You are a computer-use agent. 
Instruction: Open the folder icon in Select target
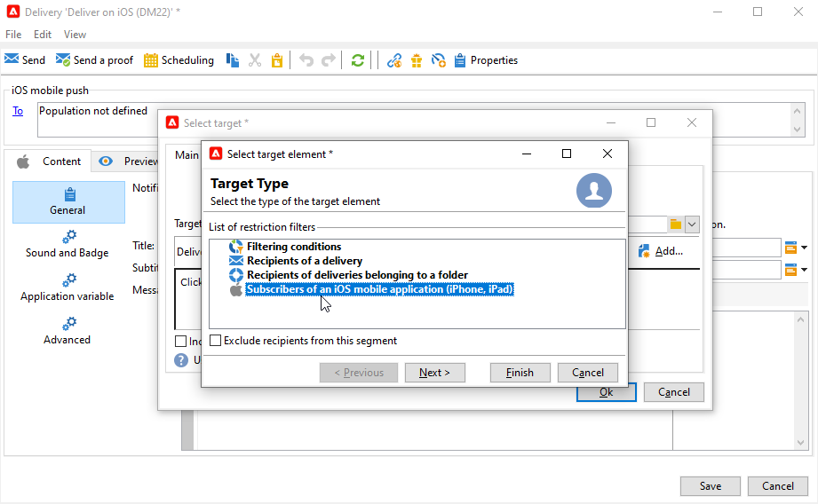(x=676, y=224)
